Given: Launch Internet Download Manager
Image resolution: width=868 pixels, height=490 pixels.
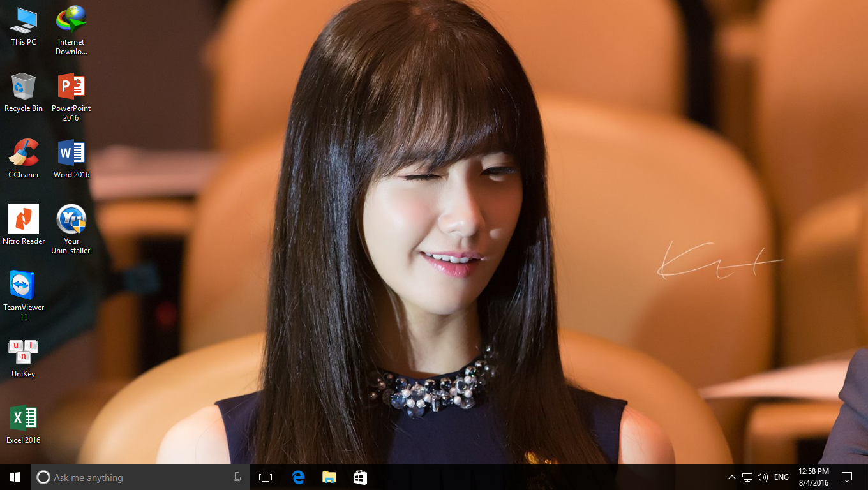Looking at the screenshot, I should click(x=71, y=18).
